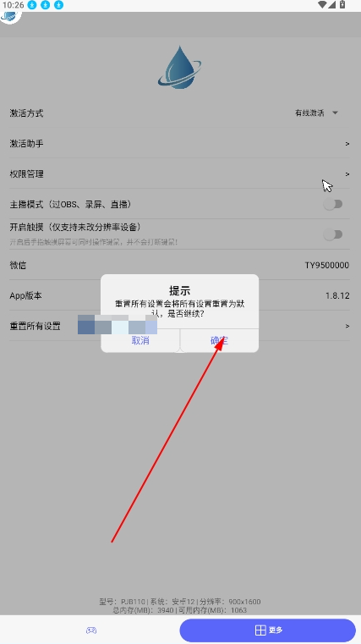Expand 重置所有设置 chevron
Screen dimensions: 361x644
(347, 326)
